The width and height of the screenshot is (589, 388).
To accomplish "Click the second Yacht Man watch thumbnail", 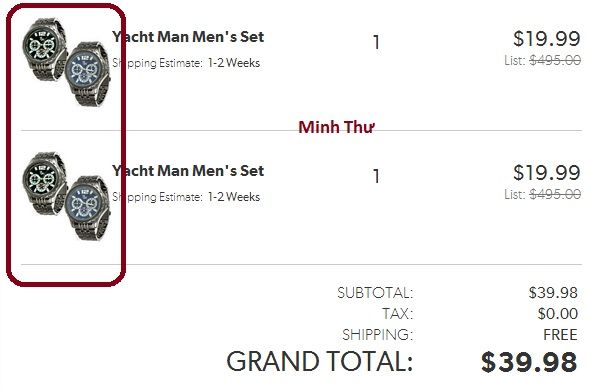I will coord(66,196).
